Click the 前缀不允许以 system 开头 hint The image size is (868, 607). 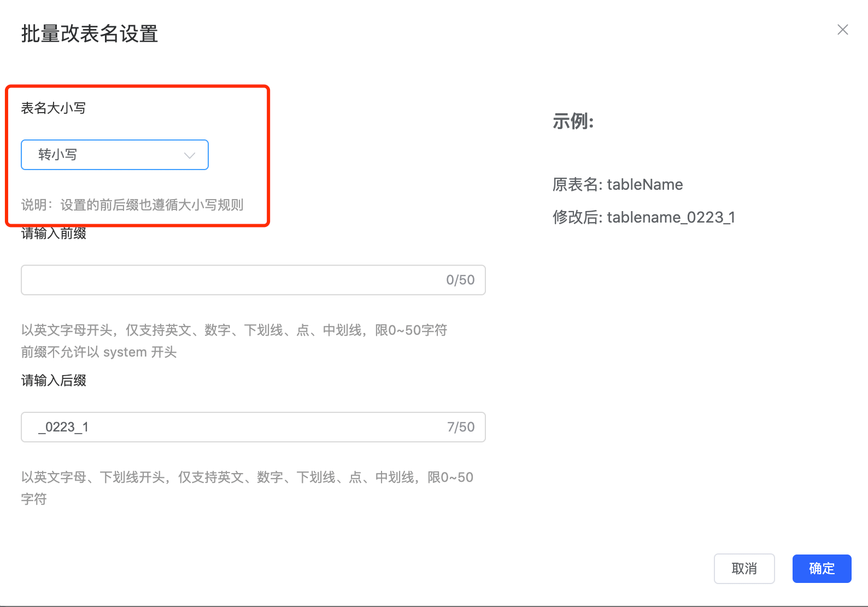(99, 352)
